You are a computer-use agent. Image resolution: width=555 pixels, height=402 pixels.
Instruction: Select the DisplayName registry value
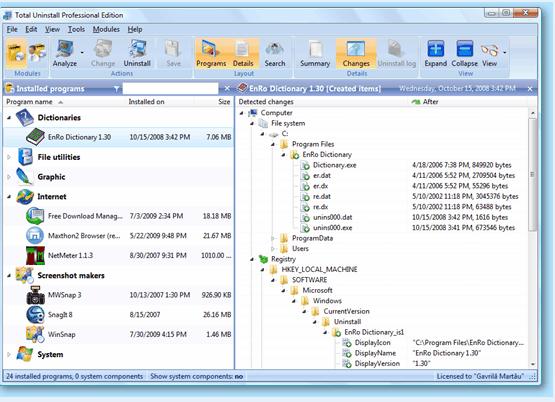375,353
